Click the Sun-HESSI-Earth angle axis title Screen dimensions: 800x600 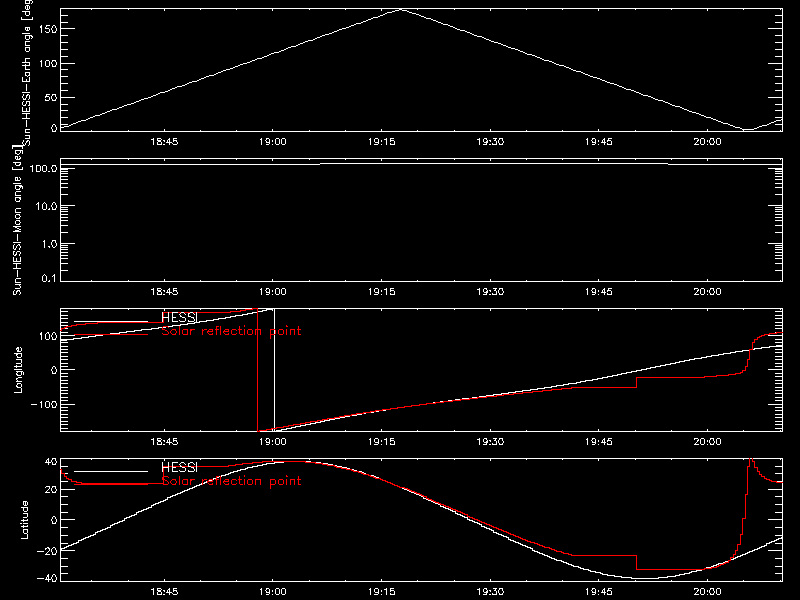click(28, 73)
